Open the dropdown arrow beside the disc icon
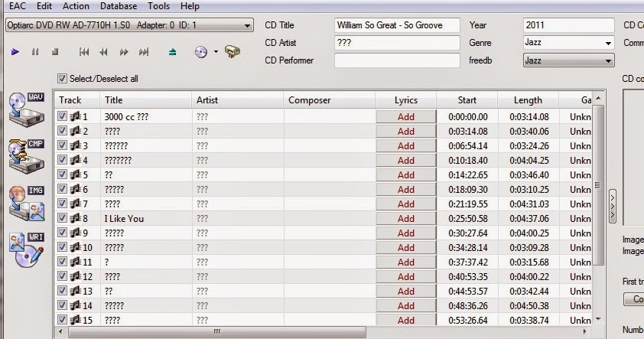644x339 pixels. (216, 52)
